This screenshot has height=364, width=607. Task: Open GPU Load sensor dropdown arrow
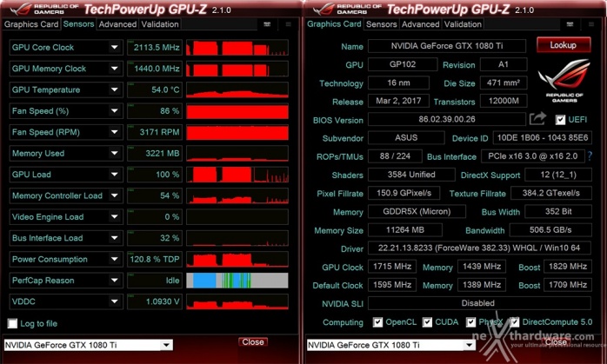click(x=115, y=174)
